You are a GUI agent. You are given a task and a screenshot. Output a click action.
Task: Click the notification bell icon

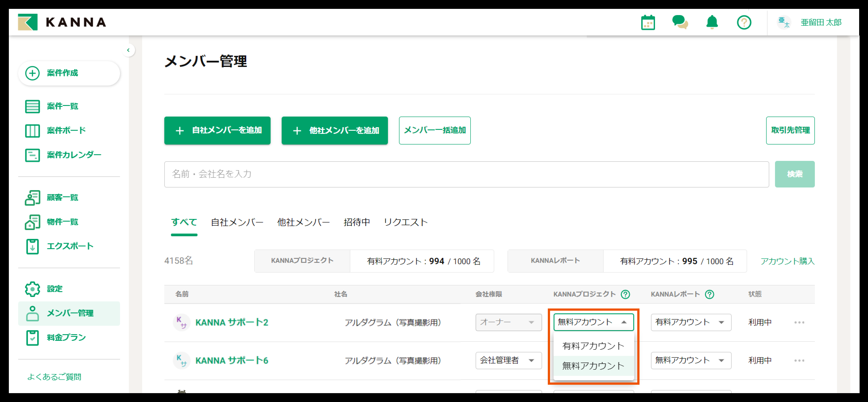(712, 23)
